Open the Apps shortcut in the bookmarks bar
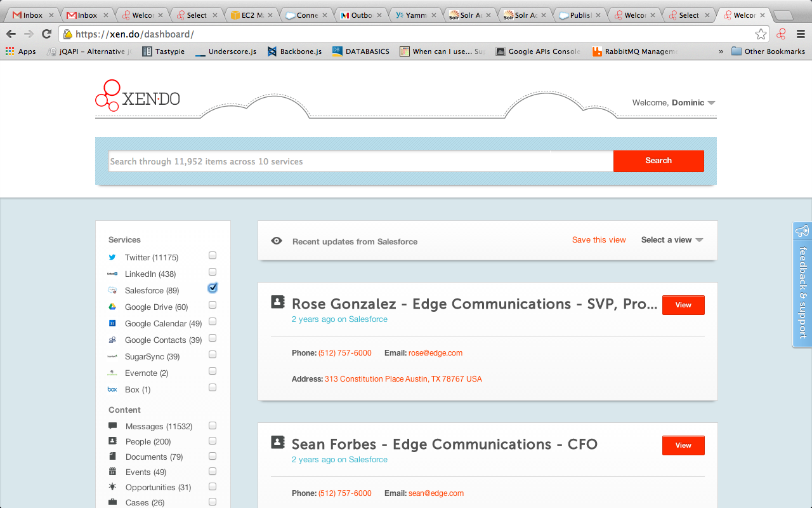812x508 pixels. 21,51
